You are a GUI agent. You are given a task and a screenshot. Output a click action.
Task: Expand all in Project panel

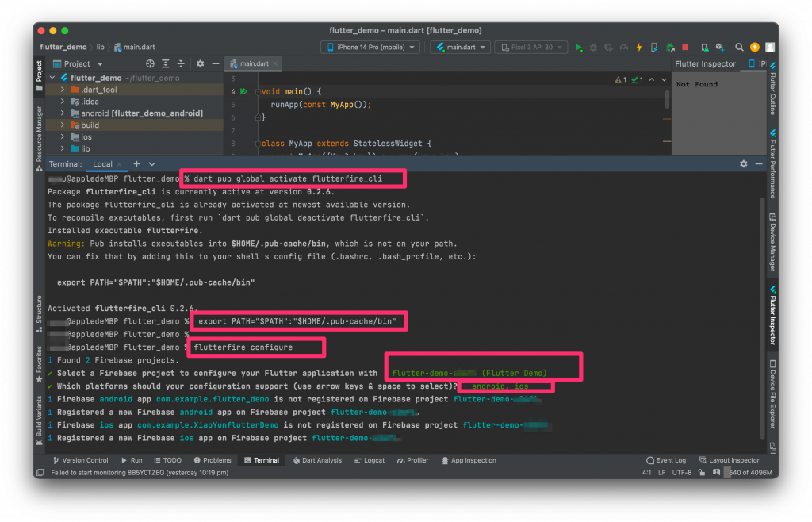coord(165,63)
